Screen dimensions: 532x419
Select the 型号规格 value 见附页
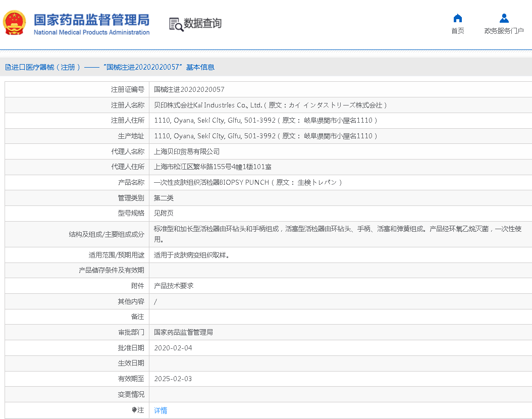coord(163,213)
